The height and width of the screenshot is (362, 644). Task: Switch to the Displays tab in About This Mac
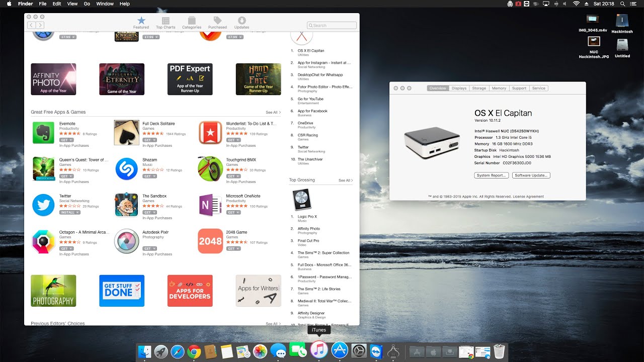(x=459, y=88)
